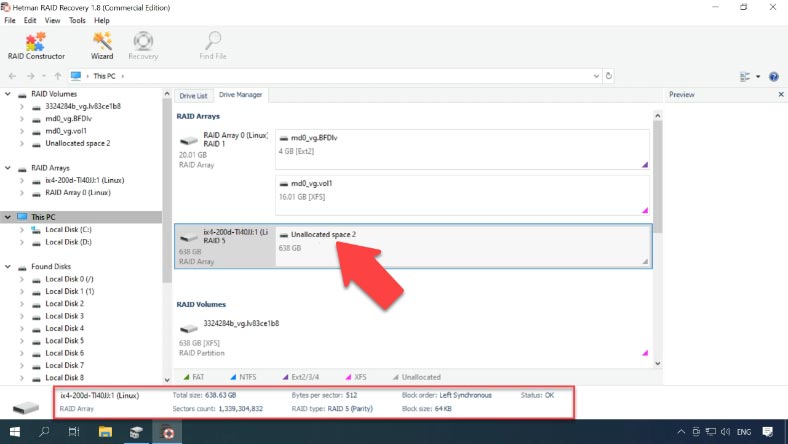
Task: Click the volume speaker tray icon
Action: (x=725, y=431)
